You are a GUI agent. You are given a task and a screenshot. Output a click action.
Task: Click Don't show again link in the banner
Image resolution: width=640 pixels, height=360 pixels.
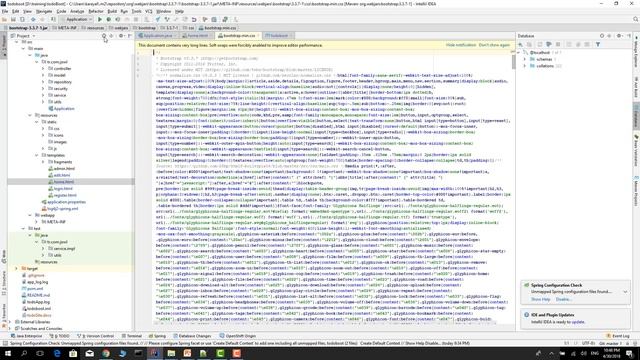[x=494, y=45]
